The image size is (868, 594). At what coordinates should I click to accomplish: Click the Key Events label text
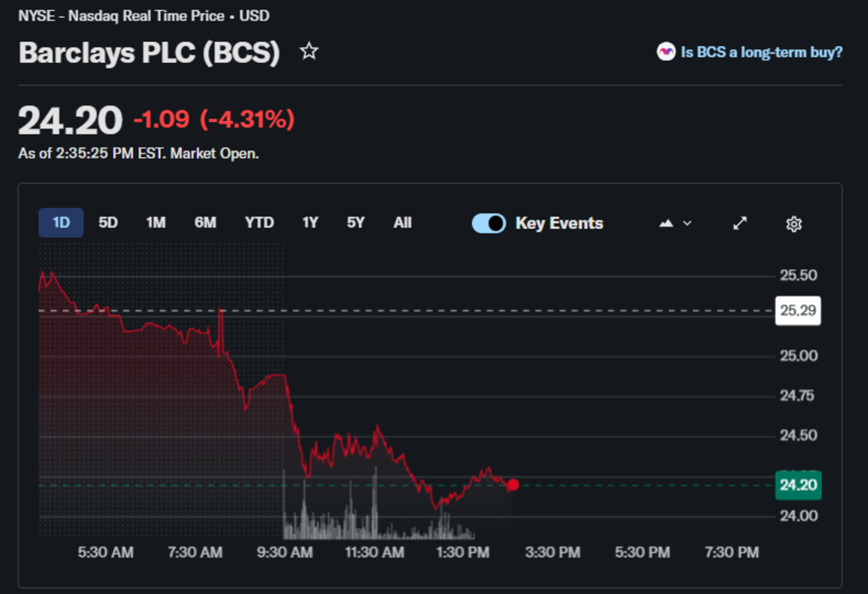point(559,223)
